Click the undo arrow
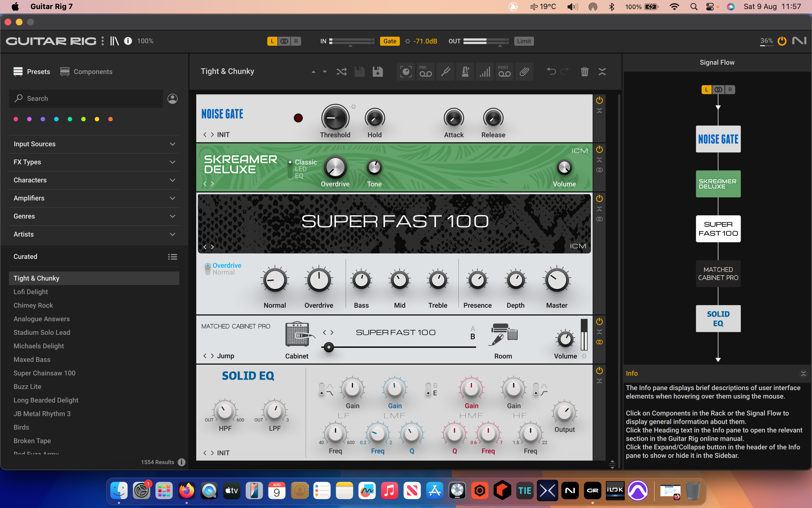The height and width of the screenshot is (508, 812). tap(551, 72)
